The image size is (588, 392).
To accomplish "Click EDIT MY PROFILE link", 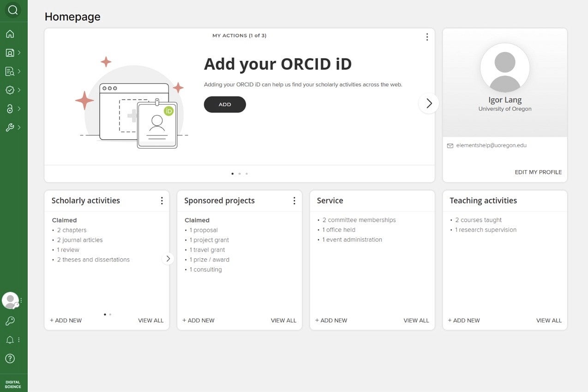I will coord(538,172).
